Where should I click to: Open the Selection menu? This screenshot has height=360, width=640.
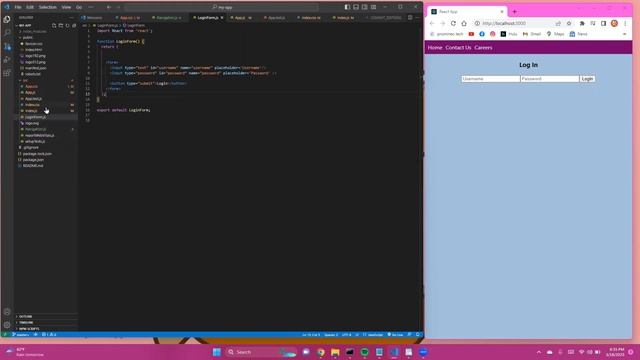(x=48, y=7)
